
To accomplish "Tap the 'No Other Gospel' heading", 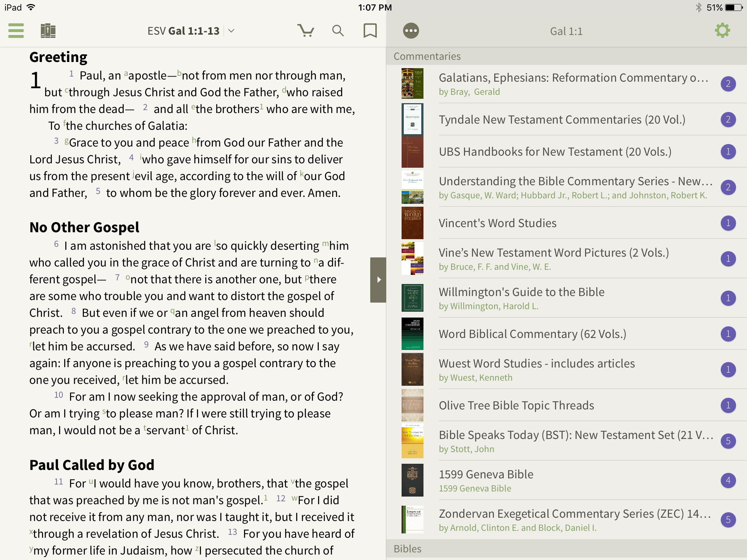I will (x=84, y=227).
